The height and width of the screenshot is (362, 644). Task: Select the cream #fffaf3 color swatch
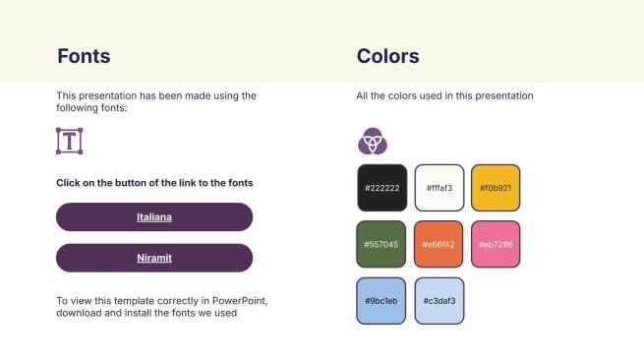pyautogui.click(x=439, y=188)
